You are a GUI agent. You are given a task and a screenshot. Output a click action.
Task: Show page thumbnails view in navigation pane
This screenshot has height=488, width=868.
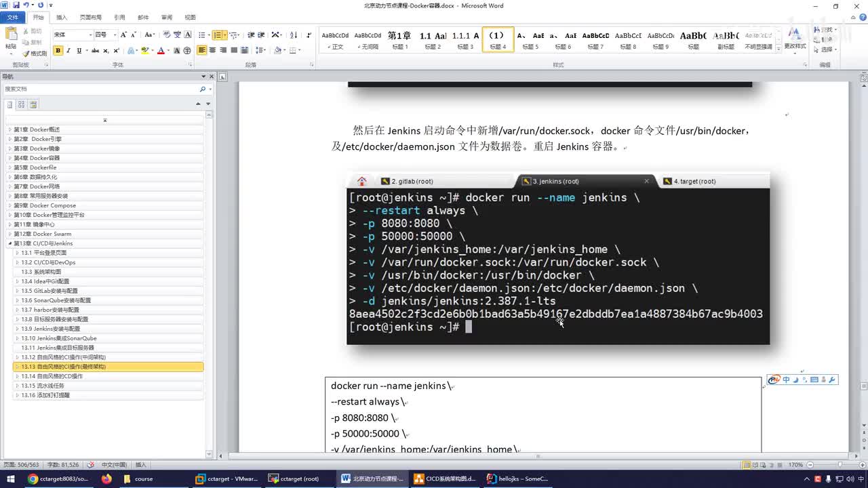22,104
